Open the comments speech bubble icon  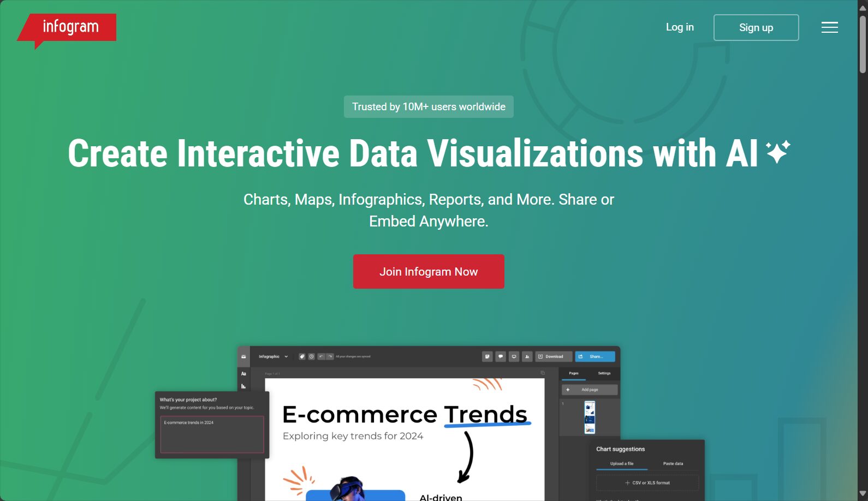point(501,356)
